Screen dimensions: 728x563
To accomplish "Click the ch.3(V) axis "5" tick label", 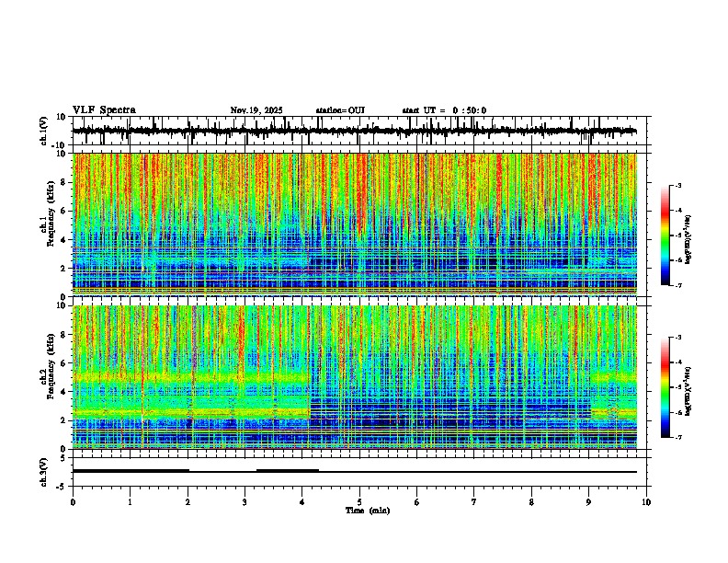I will 63,458.
